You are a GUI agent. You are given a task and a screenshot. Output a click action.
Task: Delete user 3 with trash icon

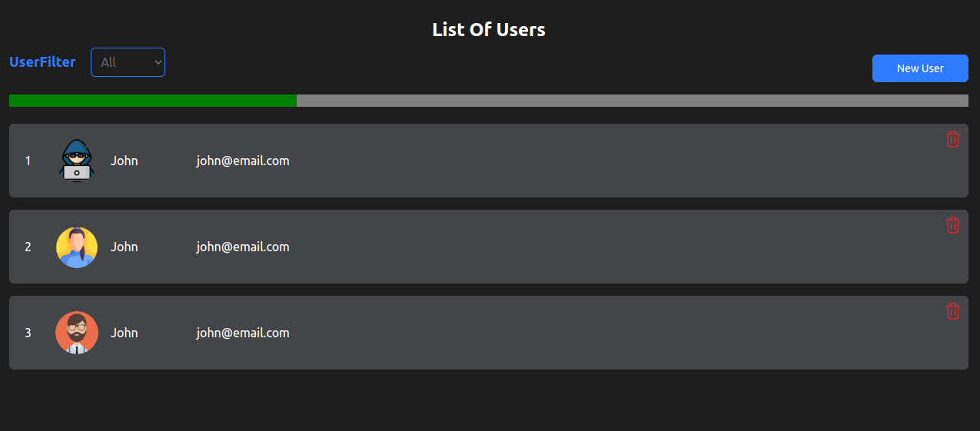(x=952, y=311)
